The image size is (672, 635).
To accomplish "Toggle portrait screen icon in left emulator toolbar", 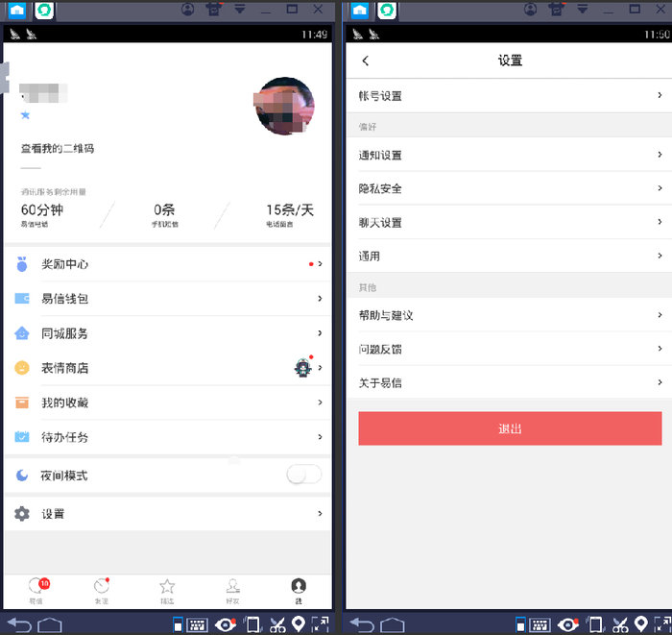I will tap(178, 624).
